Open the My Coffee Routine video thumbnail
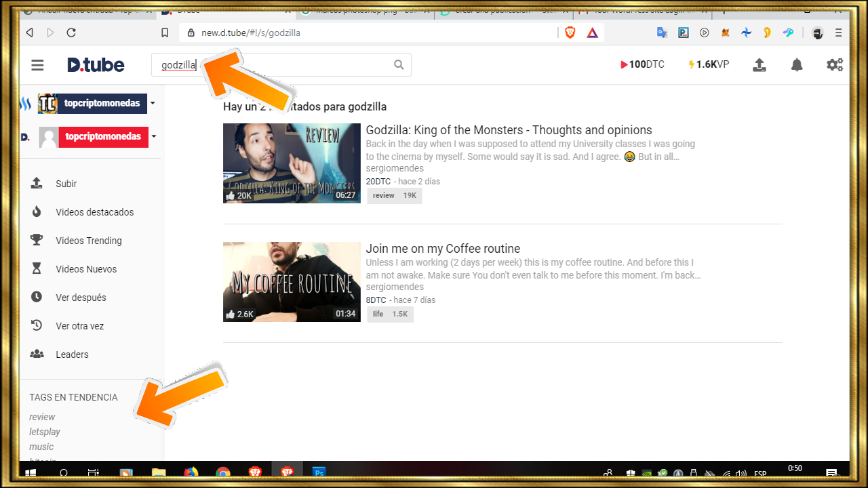 (x=292, y=282)
